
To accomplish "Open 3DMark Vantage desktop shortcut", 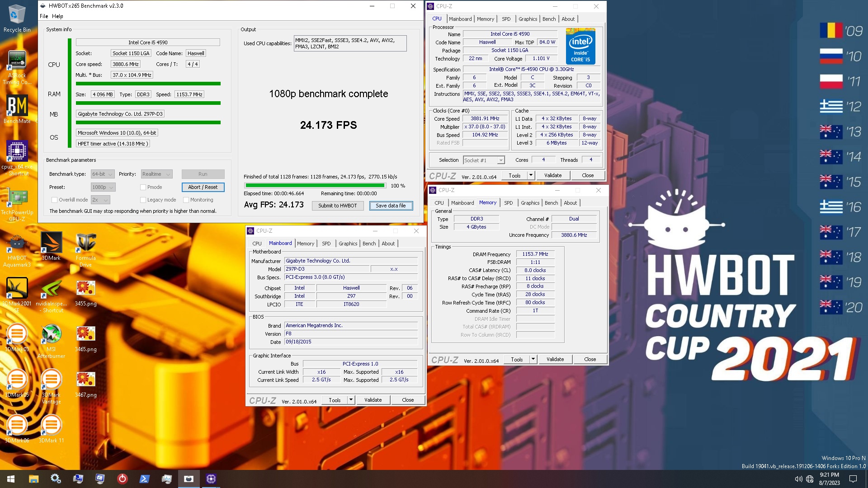I will (51, 386).
